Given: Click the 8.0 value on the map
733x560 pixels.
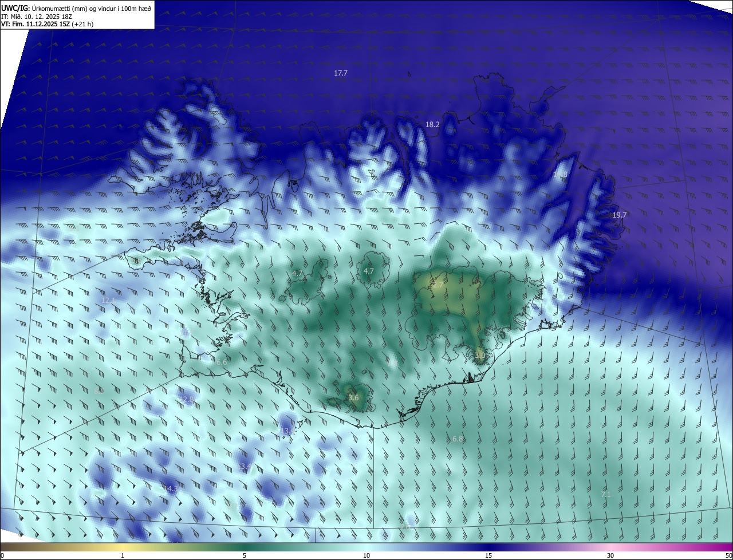Looking at the screenshot, I should click(x=99, y=391).
